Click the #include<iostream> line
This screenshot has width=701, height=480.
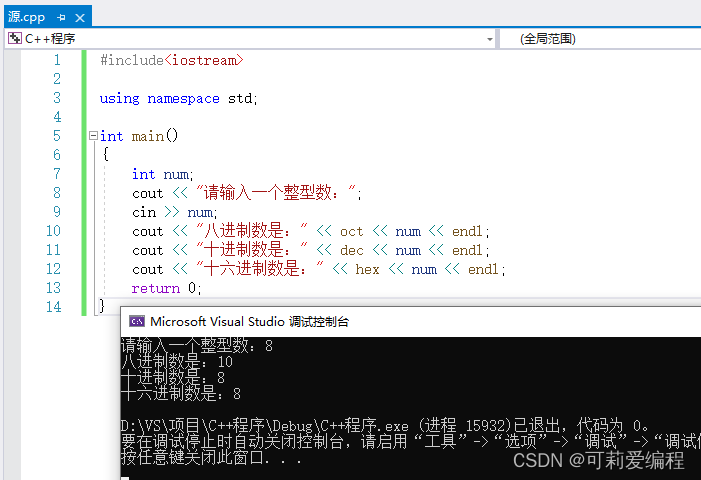(x=172, y=60)
